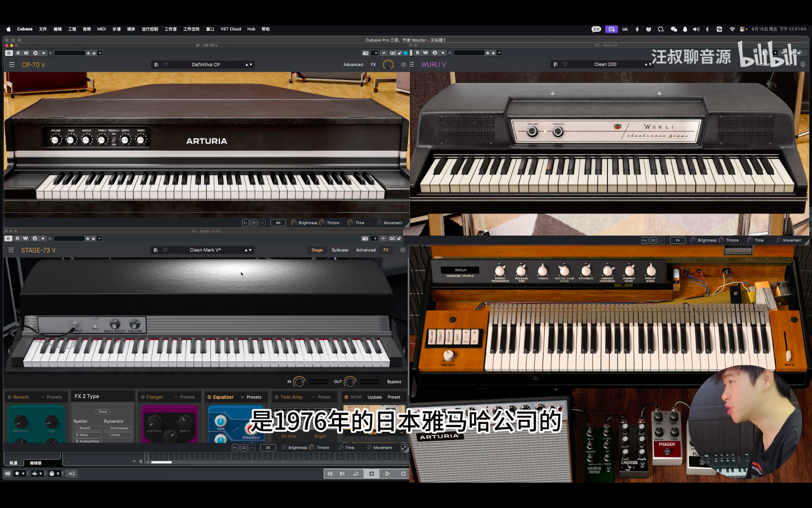Open the WURLI V hamburger menu
Screen dimensions: 812x508
(x=412, y=64)
